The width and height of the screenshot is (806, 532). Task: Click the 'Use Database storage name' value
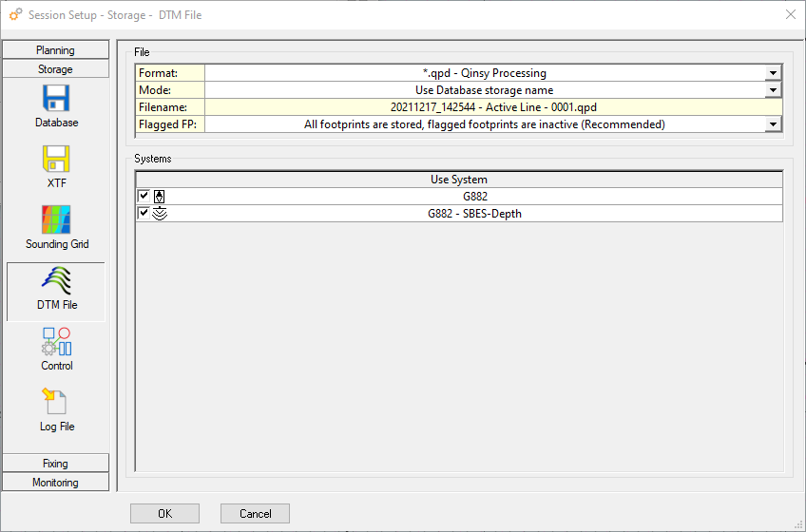484,90
